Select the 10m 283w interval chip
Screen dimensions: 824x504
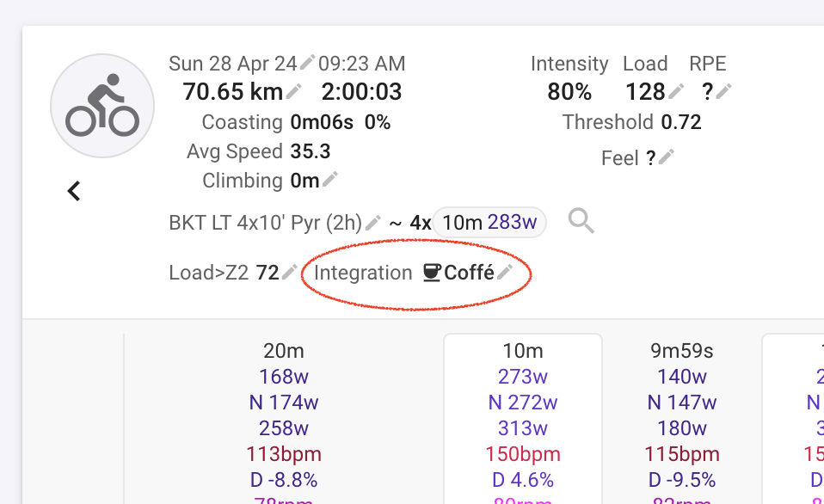point(489,222)
